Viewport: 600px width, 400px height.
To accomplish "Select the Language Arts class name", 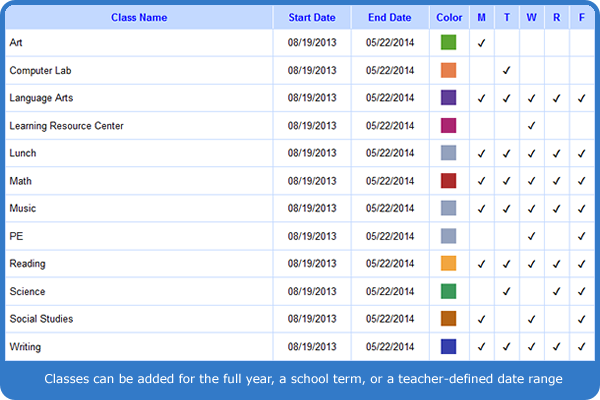I will (41, 98).
